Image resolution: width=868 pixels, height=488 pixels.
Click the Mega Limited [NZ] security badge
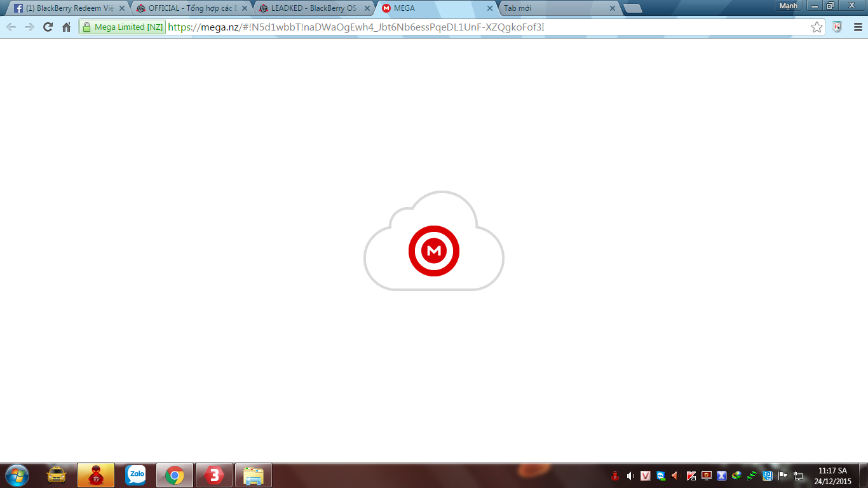(123, 27)
